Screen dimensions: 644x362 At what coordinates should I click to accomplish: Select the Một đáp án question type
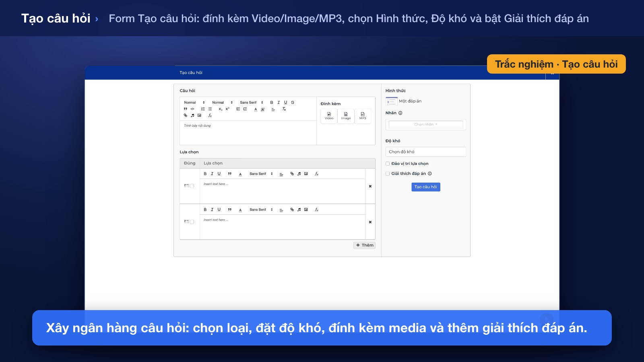(404, 101)
